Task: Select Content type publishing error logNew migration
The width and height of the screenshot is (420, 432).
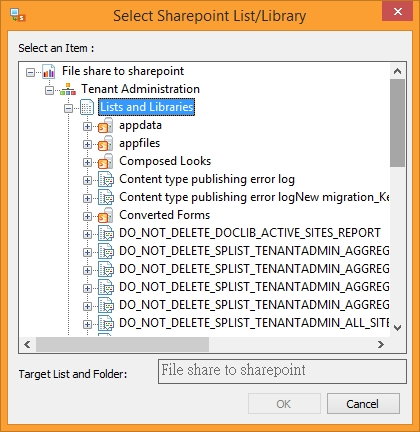Action: coord(254,197)
